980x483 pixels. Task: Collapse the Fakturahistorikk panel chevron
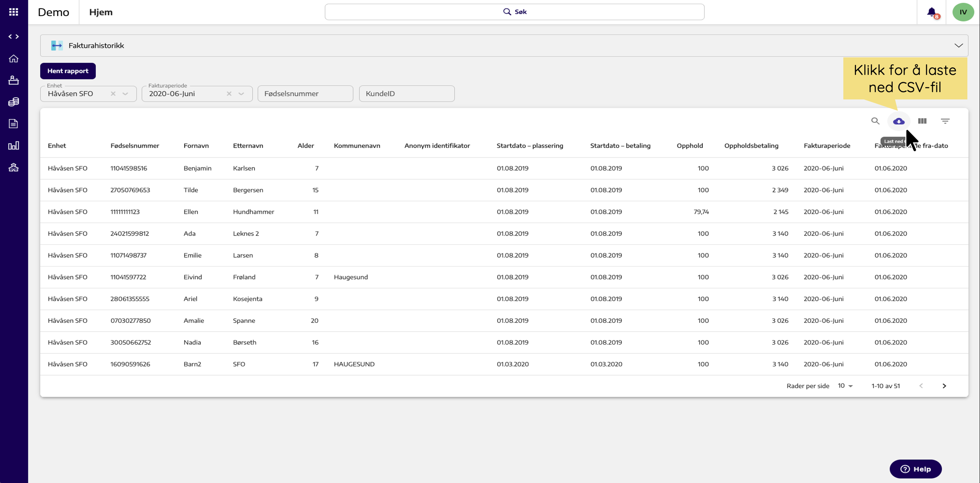point(958,46)
